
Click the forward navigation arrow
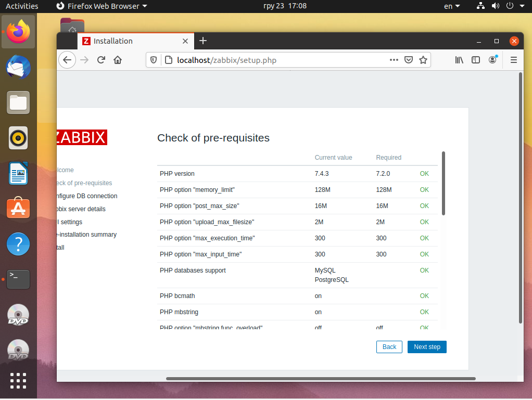point(84,60)
